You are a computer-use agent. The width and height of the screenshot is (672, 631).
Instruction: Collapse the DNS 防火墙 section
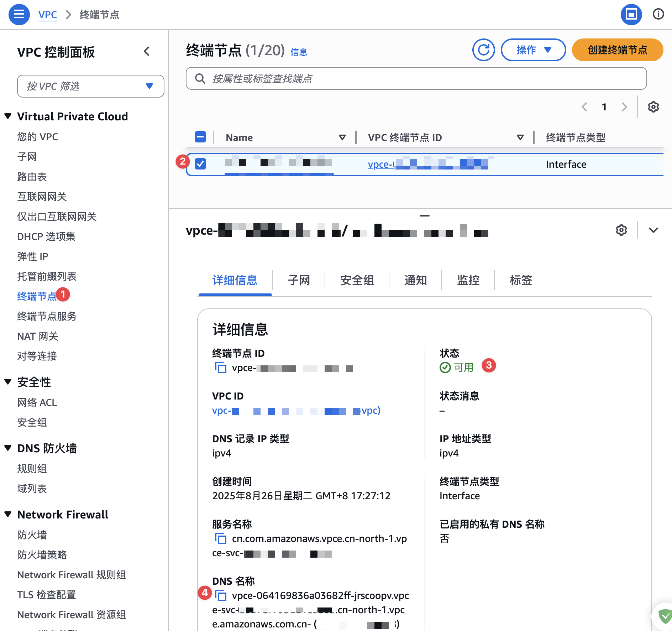point(8,448)
